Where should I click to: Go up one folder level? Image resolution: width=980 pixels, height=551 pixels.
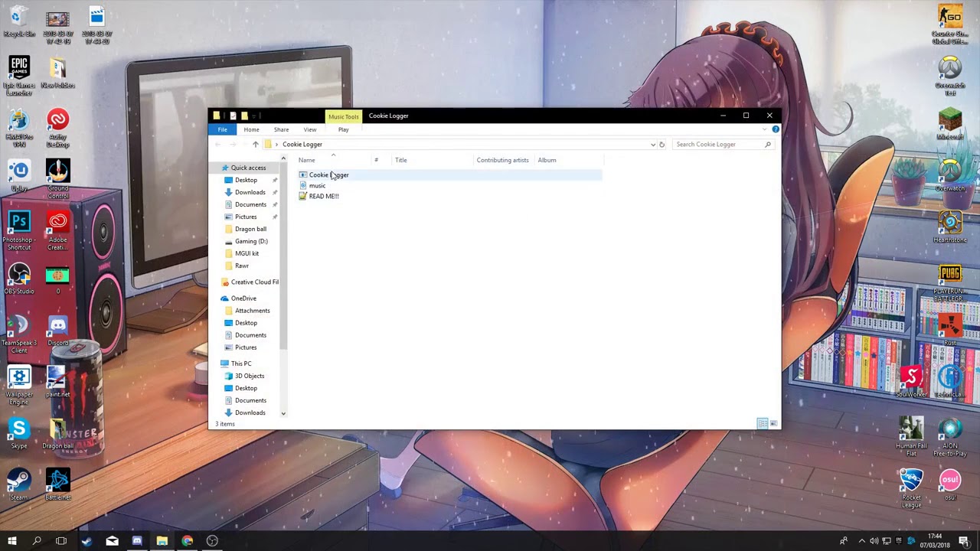pos(256,144)
